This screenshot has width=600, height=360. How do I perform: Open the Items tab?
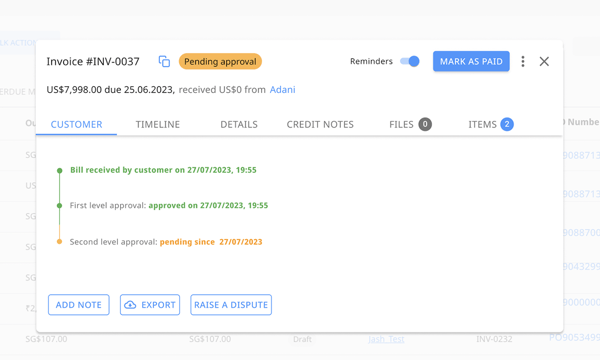[x=491, y=124]
